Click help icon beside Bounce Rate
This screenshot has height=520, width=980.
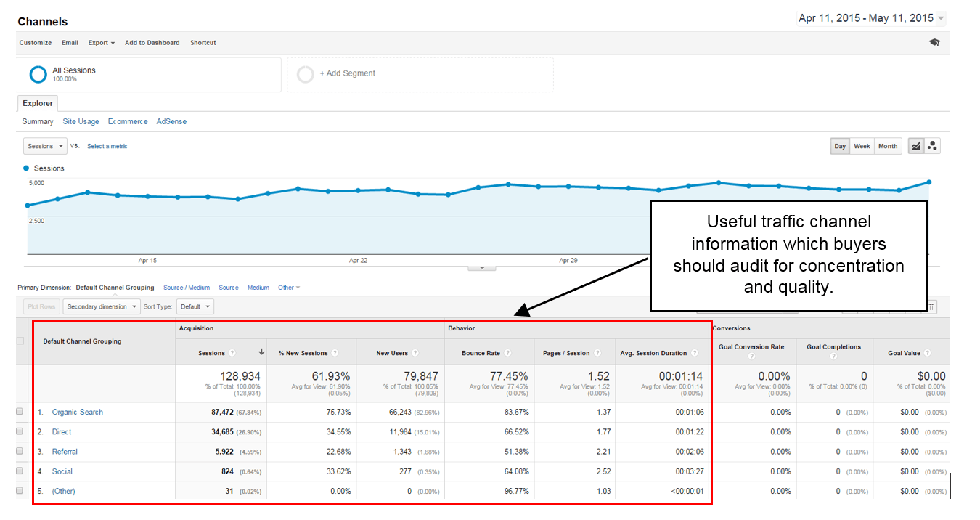(507, 354)
